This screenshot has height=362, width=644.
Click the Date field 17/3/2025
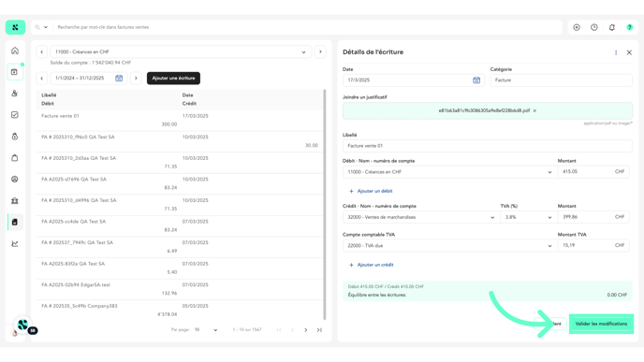(414, 80)
